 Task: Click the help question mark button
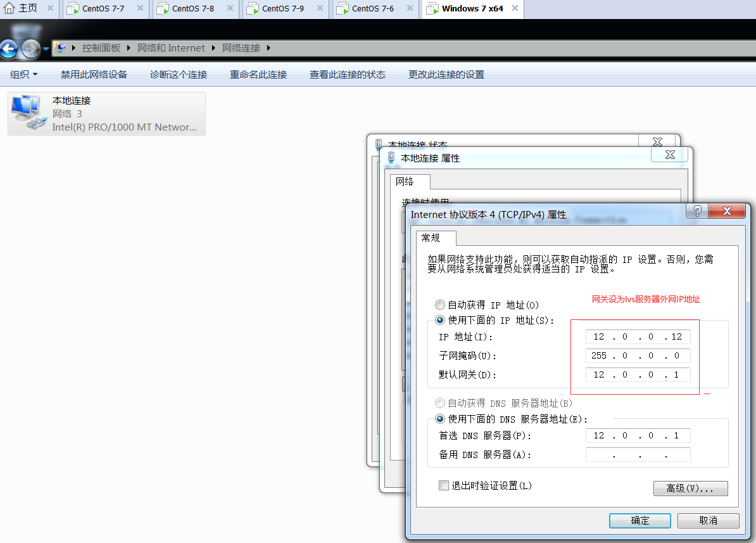point(697,211)
